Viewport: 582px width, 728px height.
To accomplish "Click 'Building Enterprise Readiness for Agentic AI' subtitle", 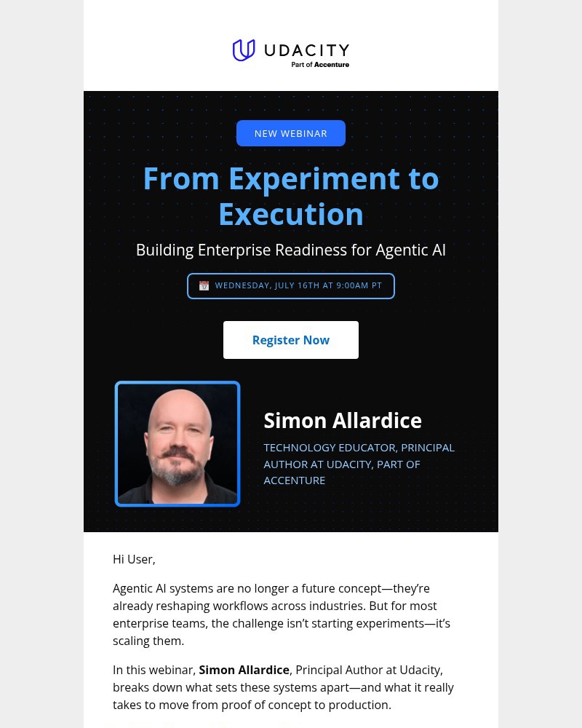I will pyautogui.click(x=290, y=250).
